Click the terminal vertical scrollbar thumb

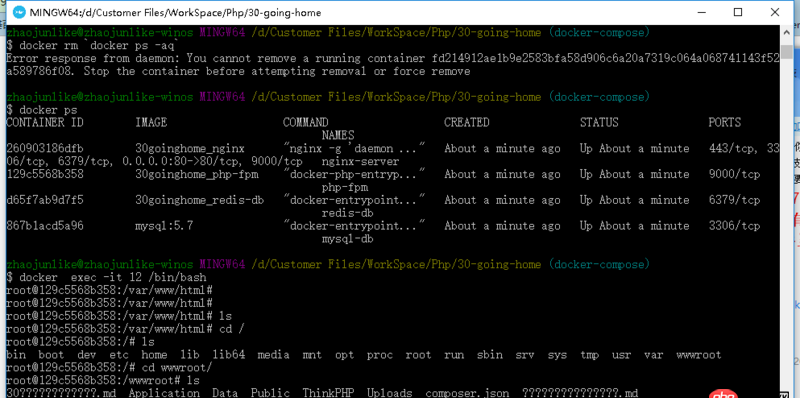coord(786,53)
